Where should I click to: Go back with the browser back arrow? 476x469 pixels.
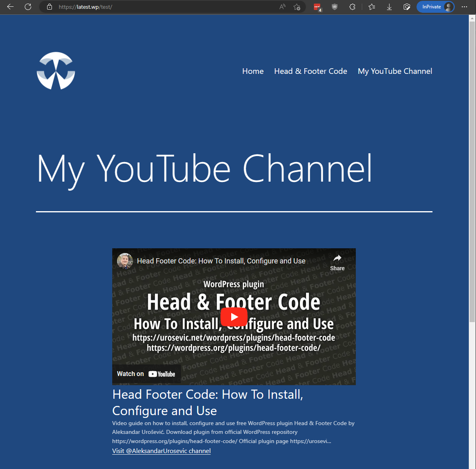pyautogui.click(x=10, y=7)
